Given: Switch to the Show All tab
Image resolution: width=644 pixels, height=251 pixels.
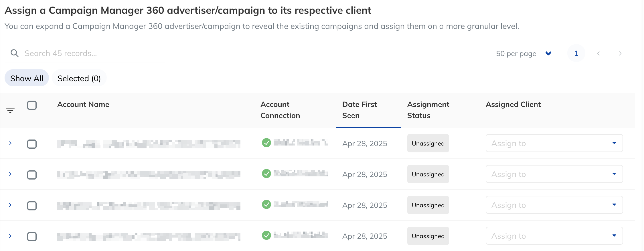Looking at the screenshot, I should [27, 78].
